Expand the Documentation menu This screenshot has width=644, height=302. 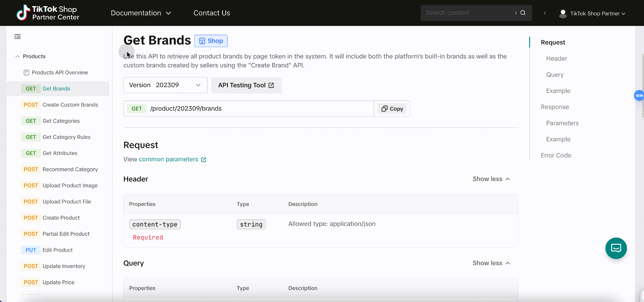[x=141, y=13]
